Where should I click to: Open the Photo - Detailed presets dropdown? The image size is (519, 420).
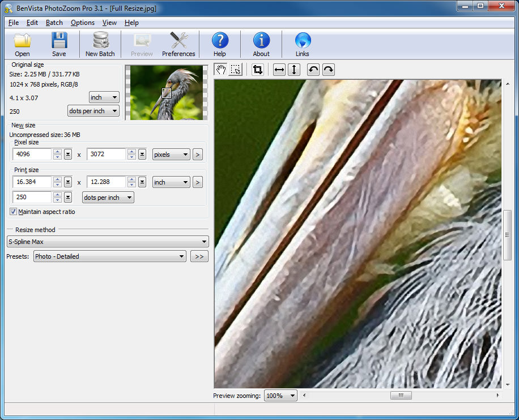[109, 256]
